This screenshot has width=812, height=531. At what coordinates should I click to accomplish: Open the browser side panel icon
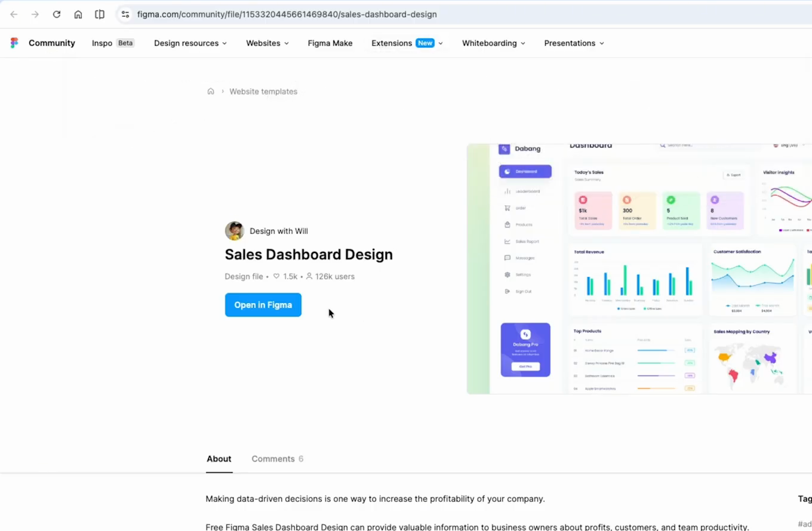click(100, 14)
